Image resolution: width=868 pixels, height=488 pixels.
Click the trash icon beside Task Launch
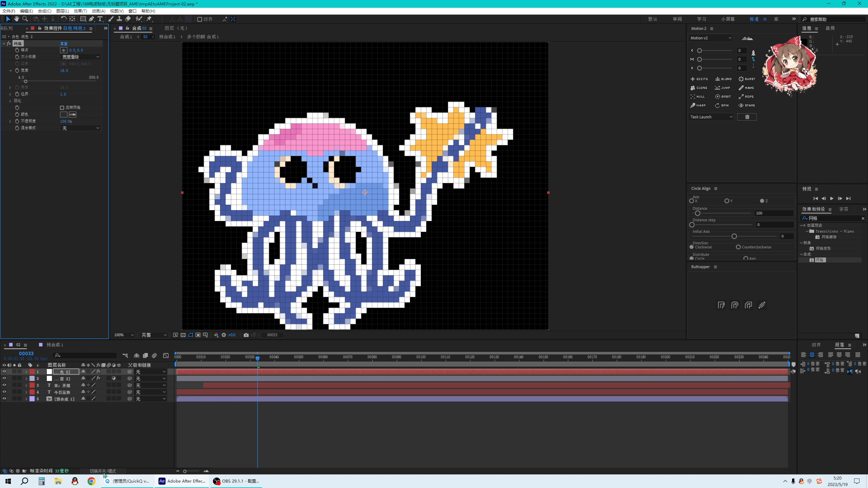coord(747,117)
